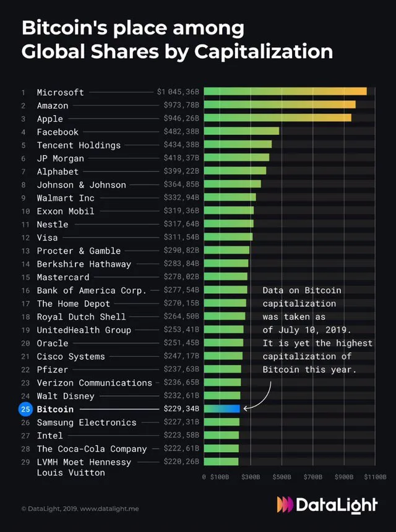This screenshot has height=532, width=396.
Task: Select the Walt Disney $232,61B value
Action: (x=181, y=396)
